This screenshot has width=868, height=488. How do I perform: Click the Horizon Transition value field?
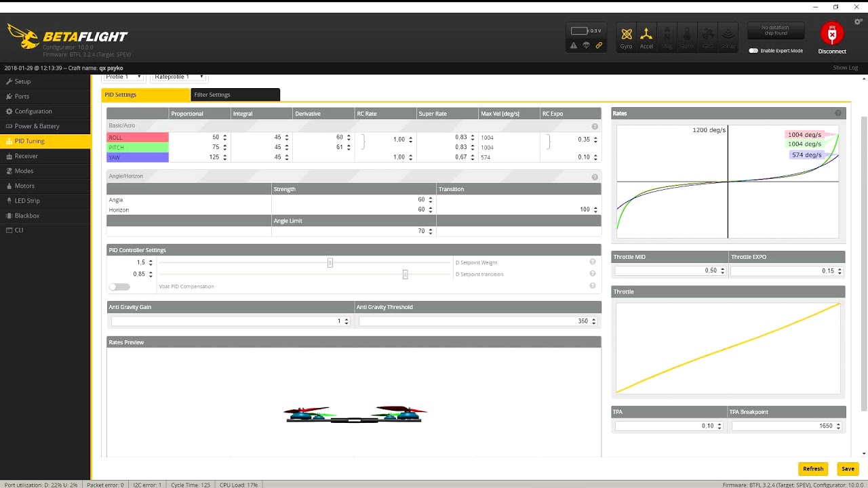[518, 209]
